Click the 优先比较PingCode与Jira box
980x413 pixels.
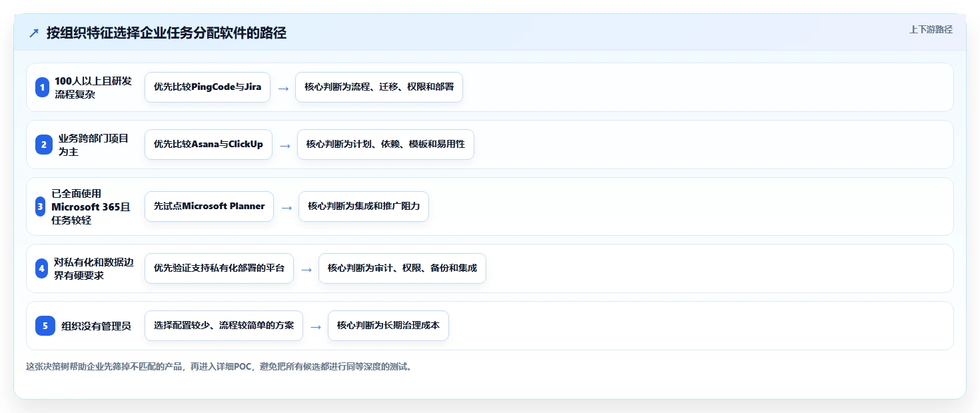coord(207,87)
